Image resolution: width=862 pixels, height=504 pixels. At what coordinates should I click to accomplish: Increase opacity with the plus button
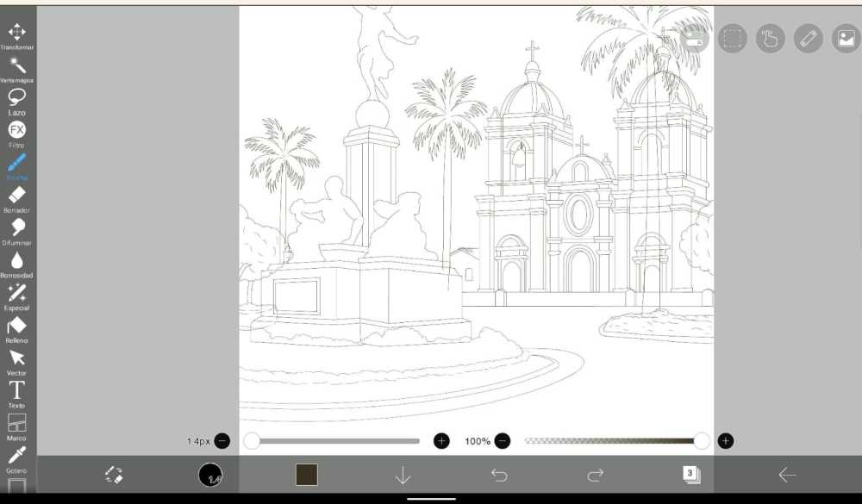pos(726,441)
